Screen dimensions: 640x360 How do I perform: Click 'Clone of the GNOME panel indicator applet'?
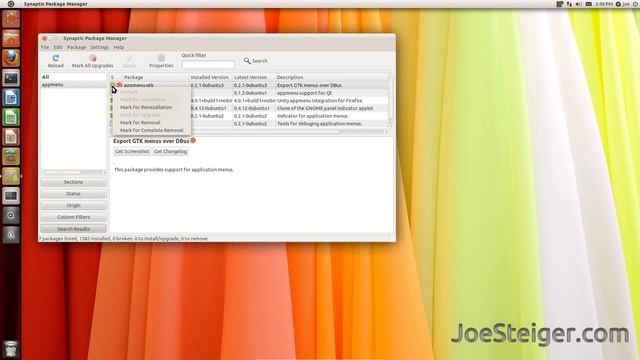[x=325, y=109]
